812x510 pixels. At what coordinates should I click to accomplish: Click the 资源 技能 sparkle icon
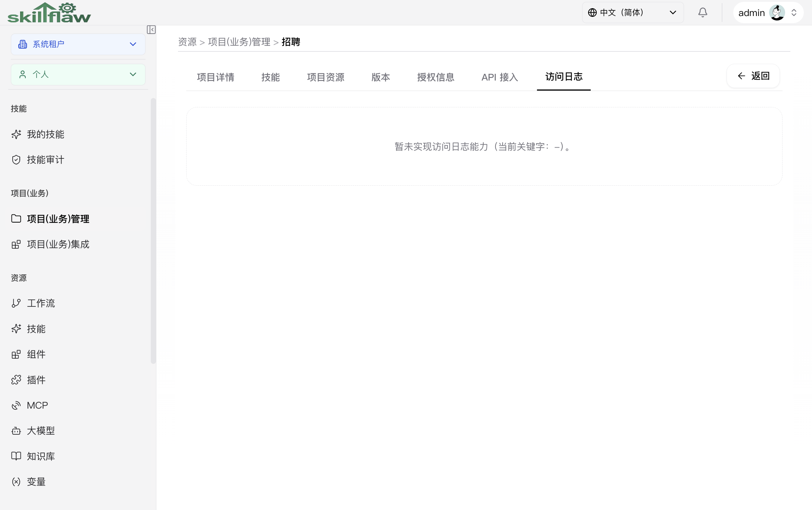point(16,328)
